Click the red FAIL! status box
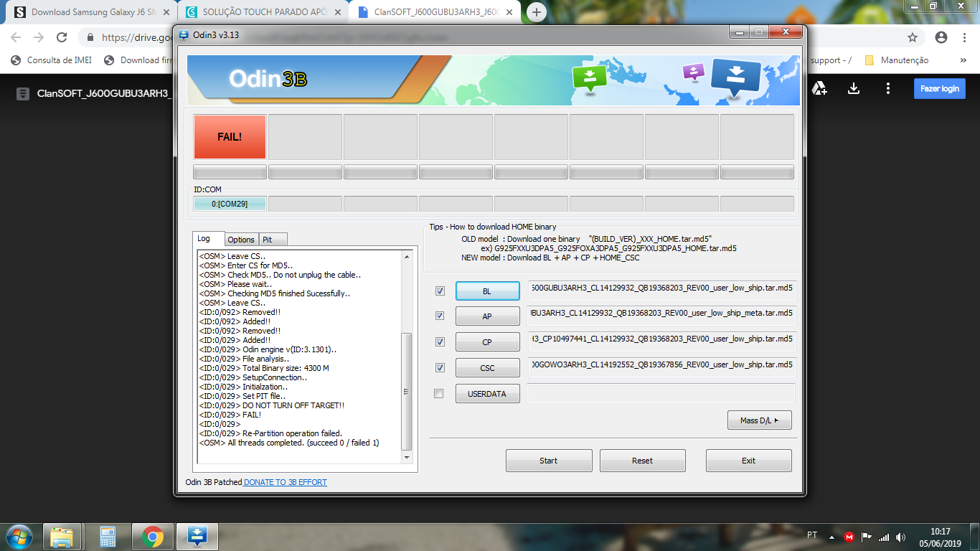Viewport: 980px width, 551px height. (230, 136)
